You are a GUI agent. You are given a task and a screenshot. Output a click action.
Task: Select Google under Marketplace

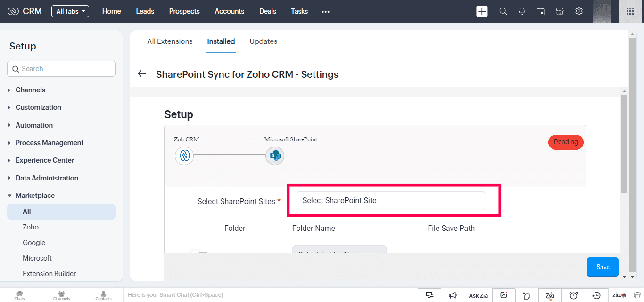(x=34, y=243)
